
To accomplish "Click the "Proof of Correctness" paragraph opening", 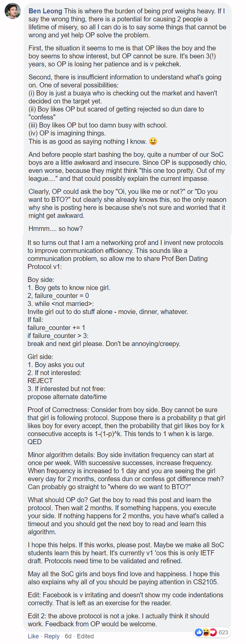I will [59, 410].
